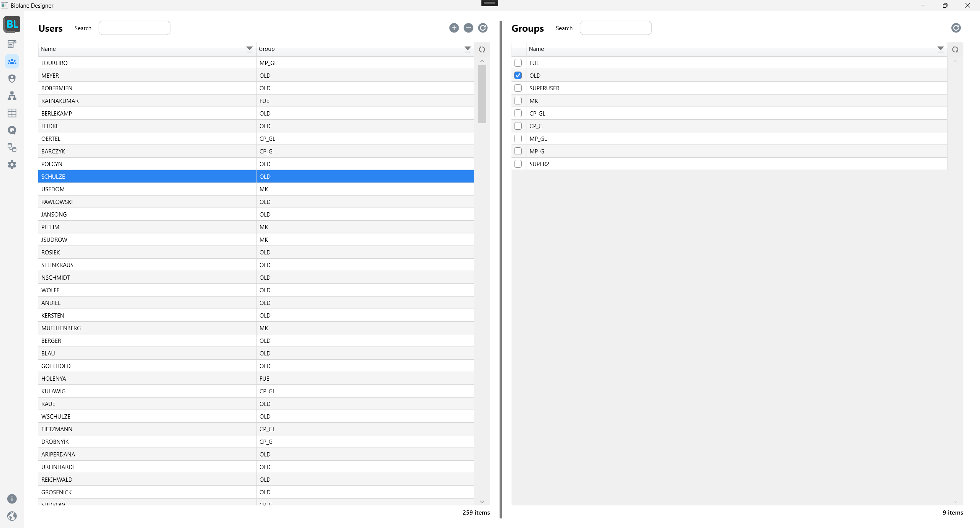The image size is (980, 528).
Task: Click the info icon in sidebar
Action: (x=12, y=499)
